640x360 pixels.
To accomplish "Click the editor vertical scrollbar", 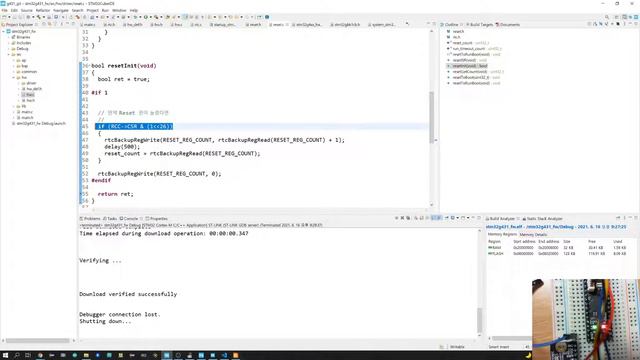I will coord(432,117).
